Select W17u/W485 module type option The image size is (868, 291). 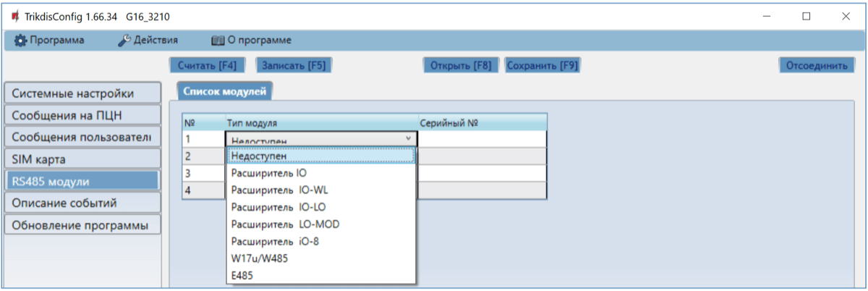pos(260,258)
